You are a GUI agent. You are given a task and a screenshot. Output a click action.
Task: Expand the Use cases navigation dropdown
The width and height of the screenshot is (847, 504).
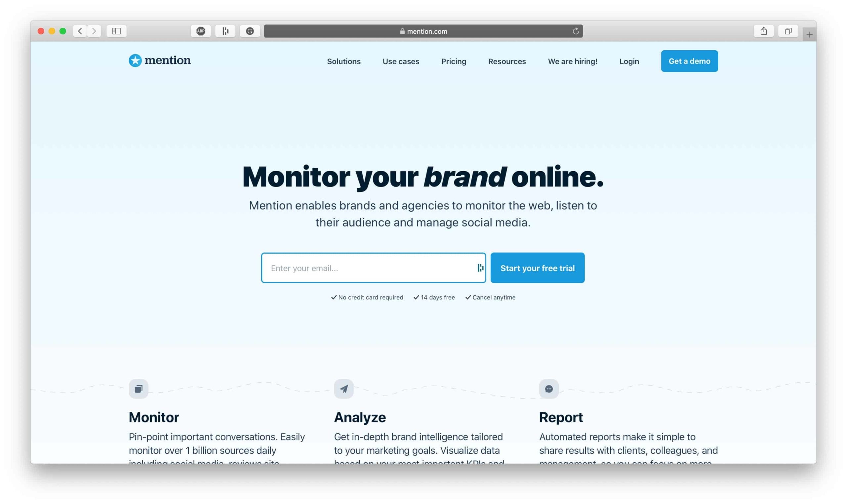click(400, 61)
